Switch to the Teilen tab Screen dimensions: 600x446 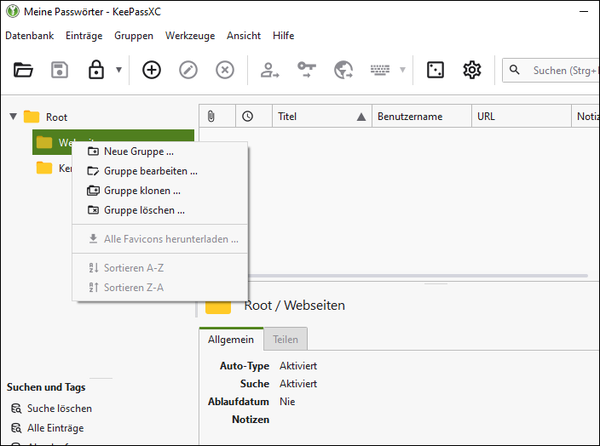(x=285, y=339)
